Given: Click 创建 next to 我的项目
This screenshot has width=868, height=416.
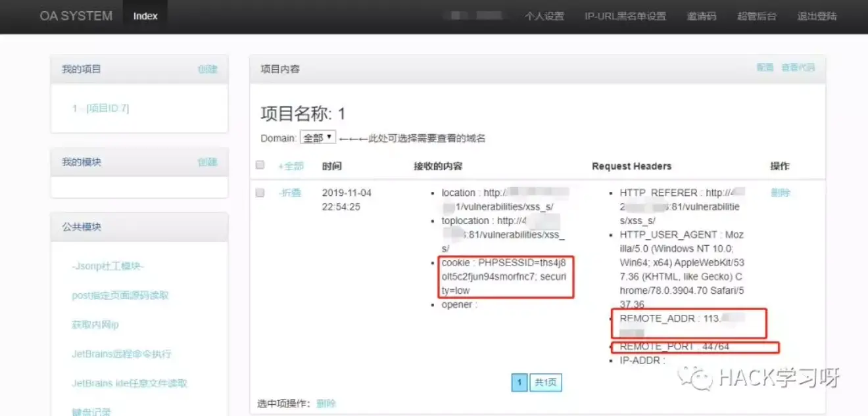Looking at the screenshot, I should coord(208,69).
